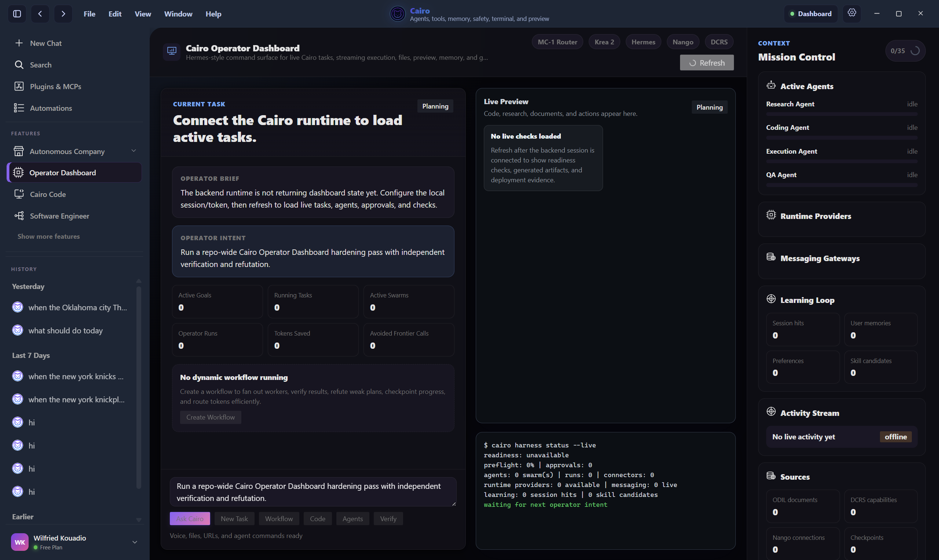Click the Verify button
The width and height of the screenshot is (939, 560).
pos(388,519)
